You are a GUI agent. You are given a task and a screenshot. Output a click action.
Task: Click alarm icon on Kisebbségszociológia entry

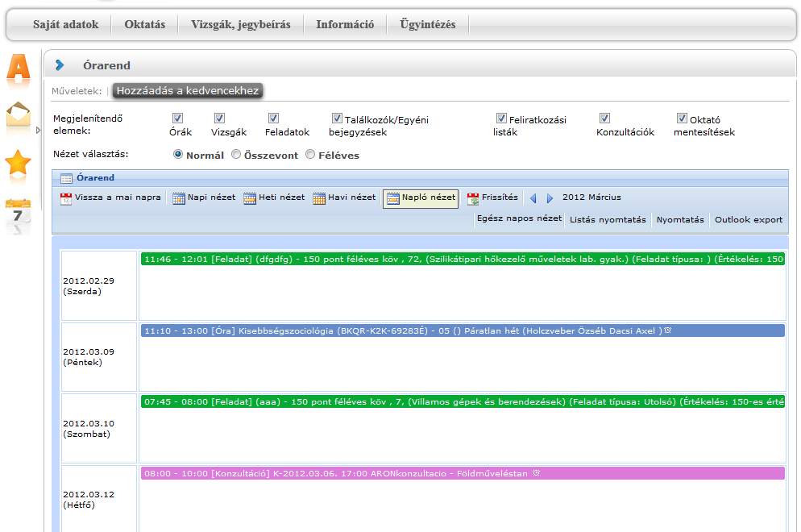point(668,330)
